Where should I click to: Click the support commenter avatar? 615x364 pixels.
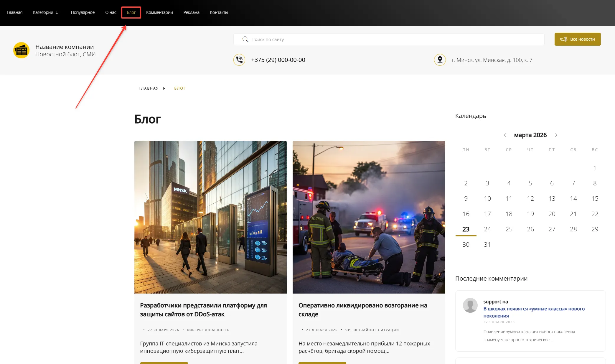tap(470, 305)
